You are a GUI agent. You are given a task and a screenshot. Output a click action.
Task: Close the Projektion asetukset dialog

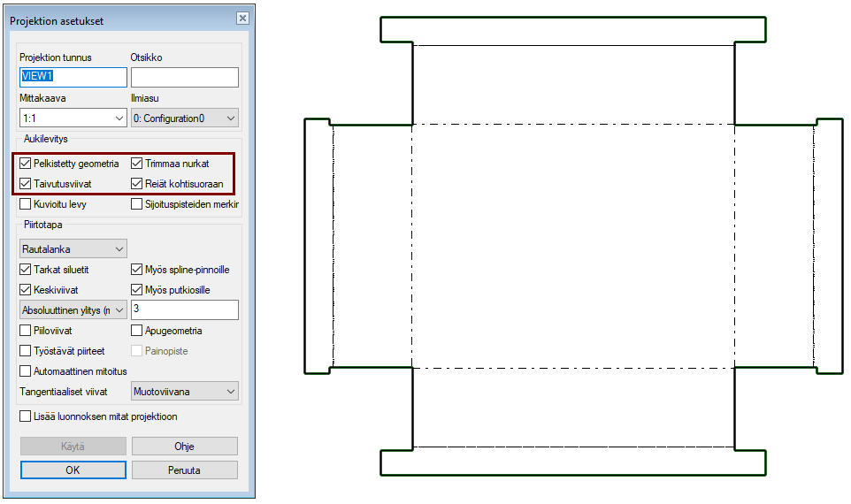(x=241, y=19)
